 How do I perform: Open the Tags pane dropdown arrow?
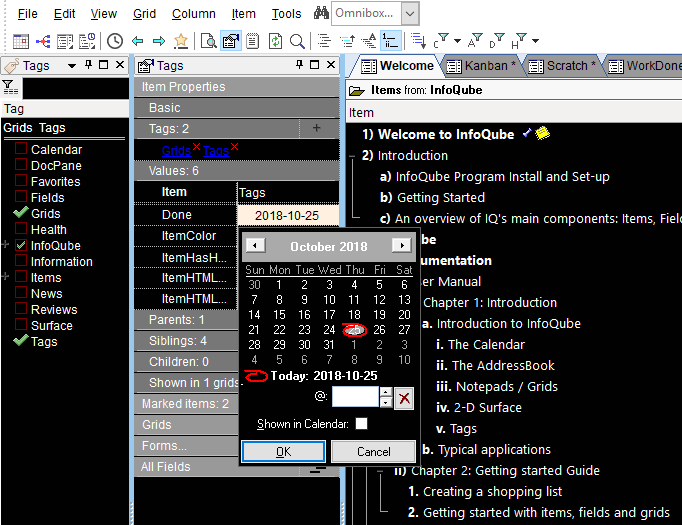click(x=72, y=66)
